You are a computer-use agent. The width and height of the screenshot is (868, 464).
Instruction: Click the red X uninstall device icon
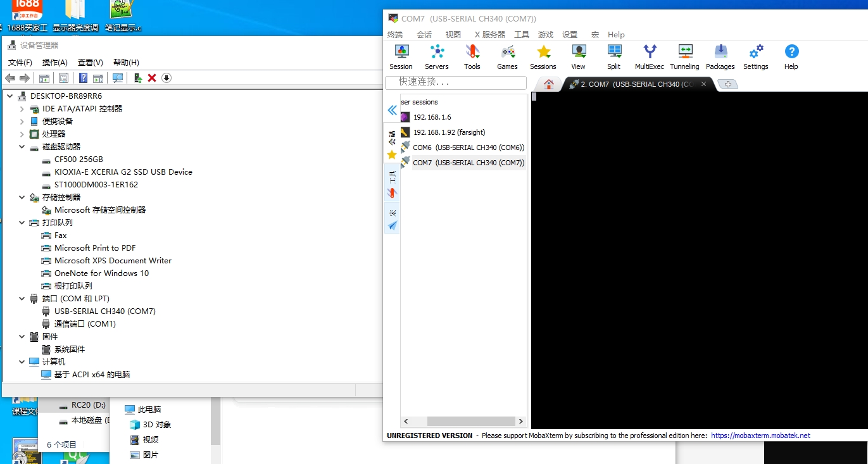tap(152, 78)
